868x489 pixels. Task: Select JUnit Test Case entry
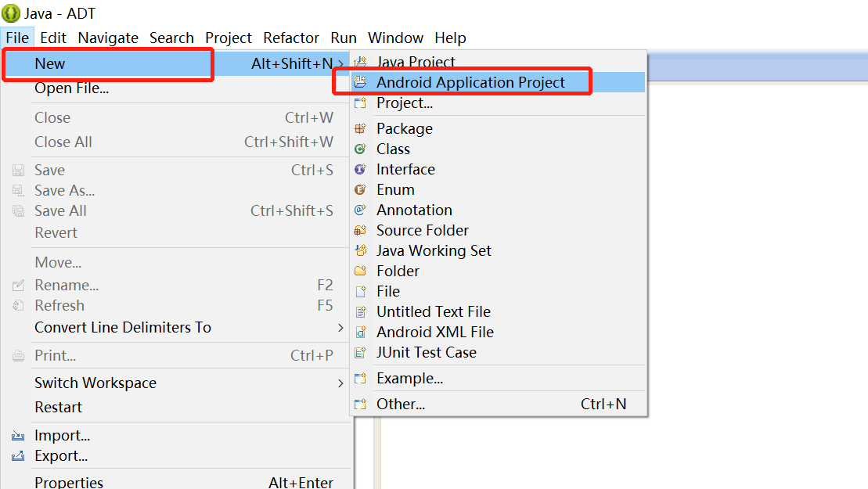499,352
